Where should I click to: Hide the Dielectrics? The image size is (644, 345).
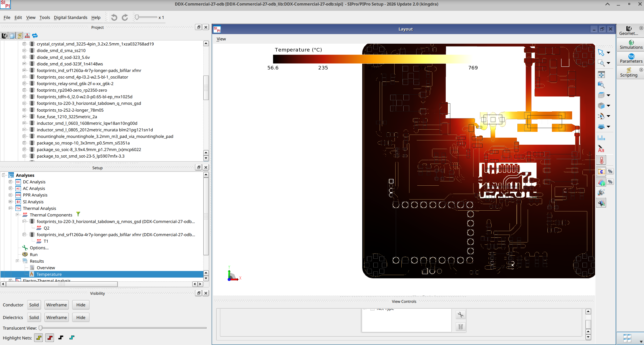click(80, 317)
